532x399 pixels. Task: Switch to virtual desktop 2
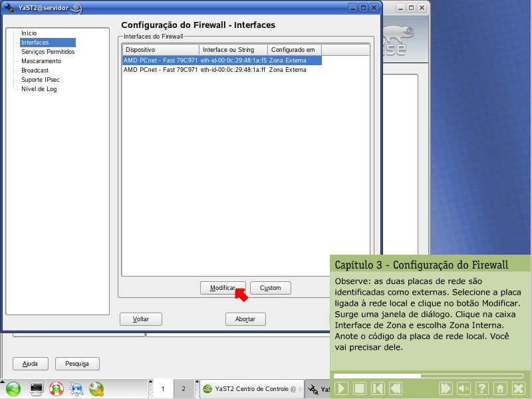pyautogui.click(x=183, y=388)
